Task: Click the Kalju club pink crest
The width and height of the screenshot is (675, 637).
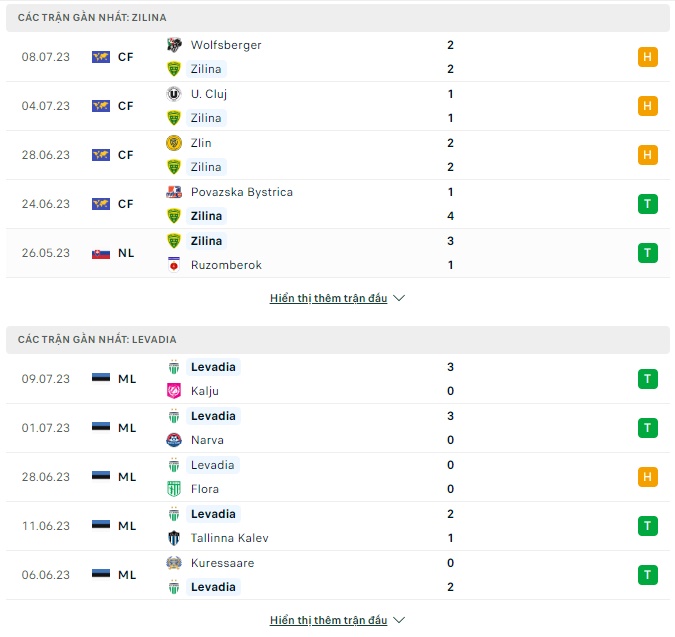Action: tap(174, 391)
